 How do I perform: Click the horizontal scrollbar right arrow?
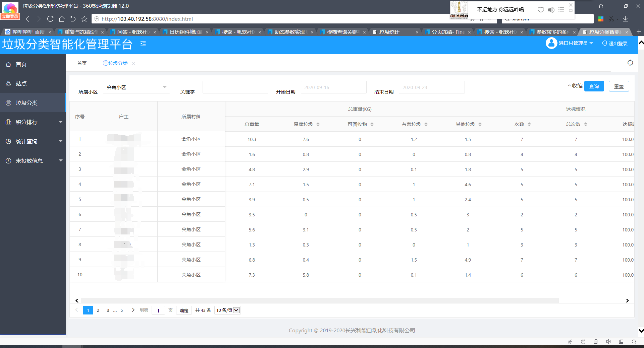pos(627,300)
